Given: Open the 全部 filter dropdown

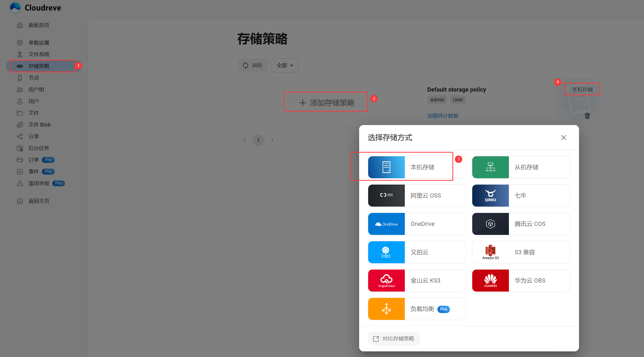Looking at the screenshot, I should 285,65.
